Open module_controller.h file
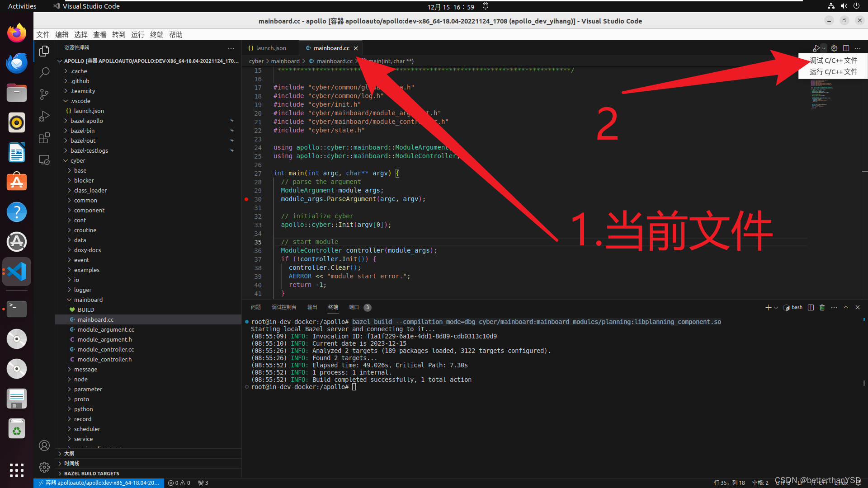 [x=148, y=359]
